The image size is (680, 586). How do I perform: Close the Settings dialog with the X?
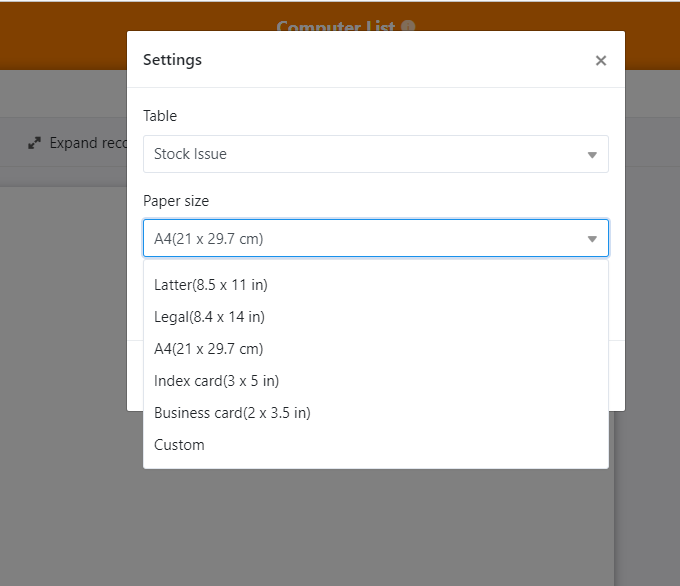[x=600, y=61]
